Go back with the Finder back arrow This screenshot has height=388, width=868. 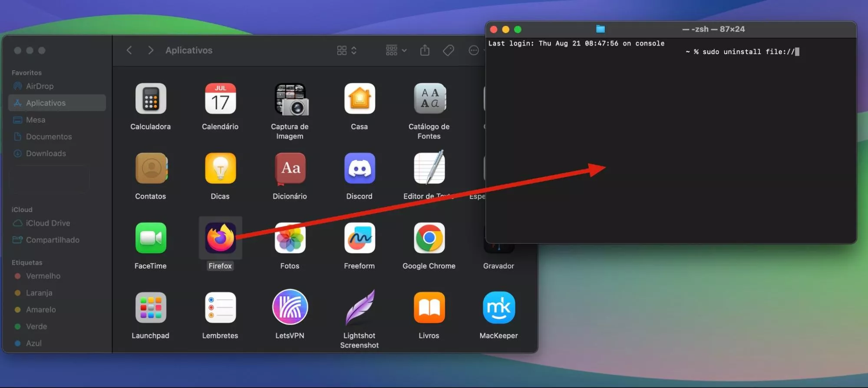(x=129, y=50)
